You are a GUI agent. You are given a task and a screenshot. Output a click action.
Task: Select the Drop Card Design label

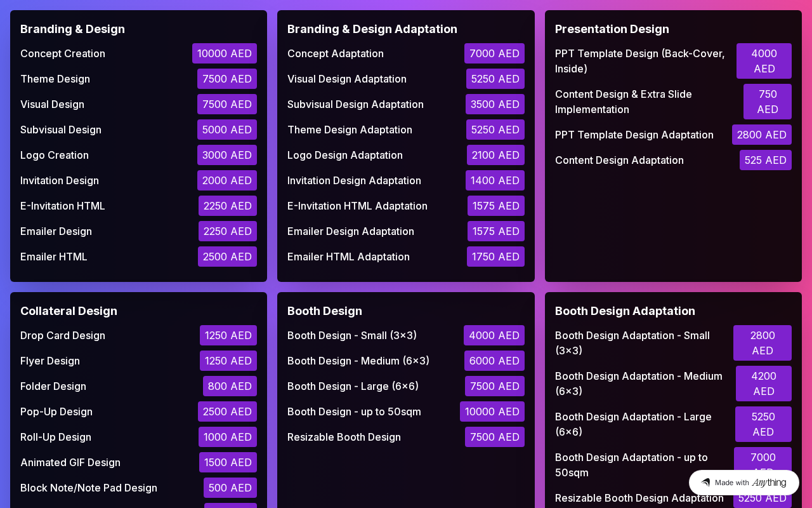63,335
